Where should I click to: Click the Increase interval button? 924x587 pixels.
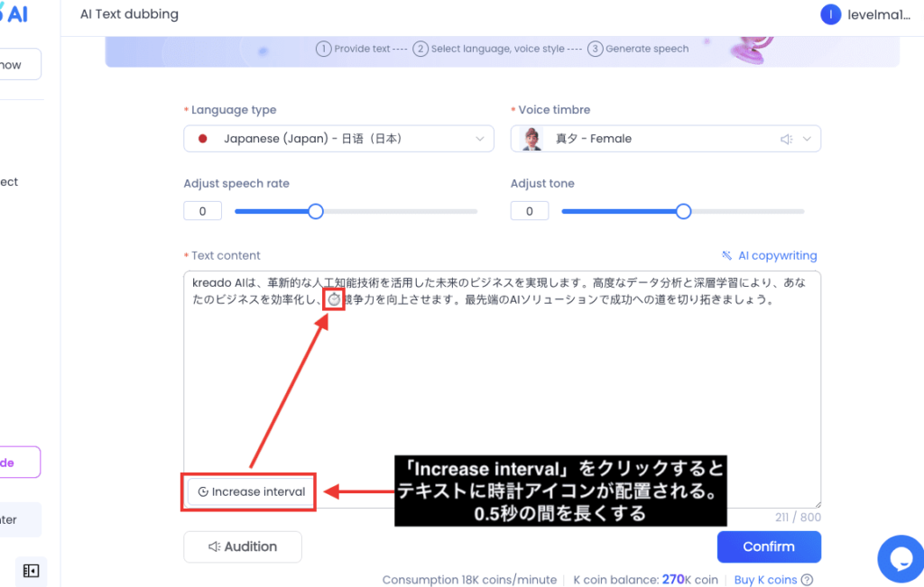[252, 491]
